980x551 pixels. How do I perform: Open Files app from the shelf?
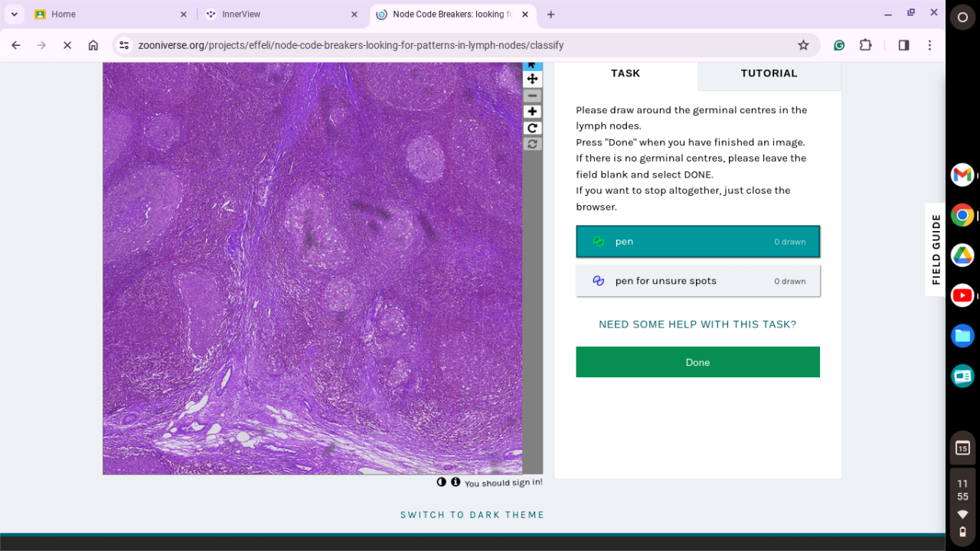[x=962, y=335]
